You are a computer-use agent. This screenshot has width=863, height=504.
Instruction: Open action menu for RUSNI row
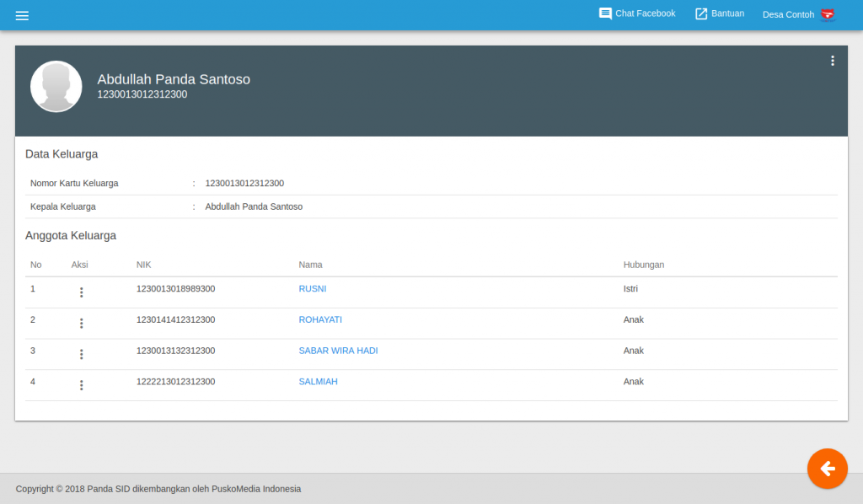click(x=82, y=292)
